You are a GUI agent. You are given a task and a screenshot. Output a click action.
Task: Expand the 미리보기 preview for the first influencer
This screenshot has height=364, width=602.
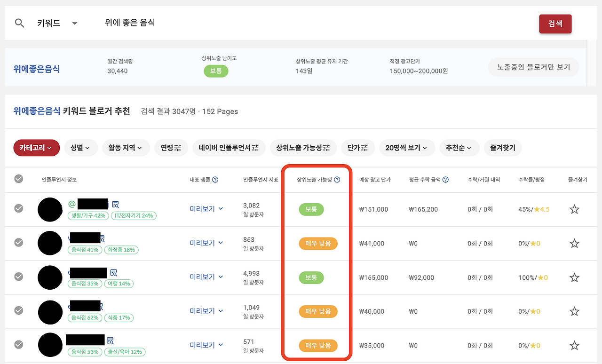[x=206, y=209]
